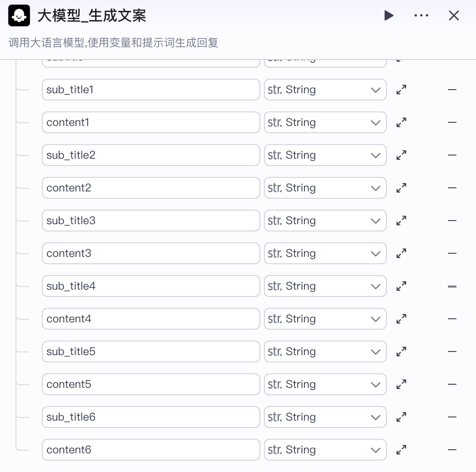This screenshot has width=476, height=472.
Task: Remove the sub_title2 parameter
Action: (452, 155)
